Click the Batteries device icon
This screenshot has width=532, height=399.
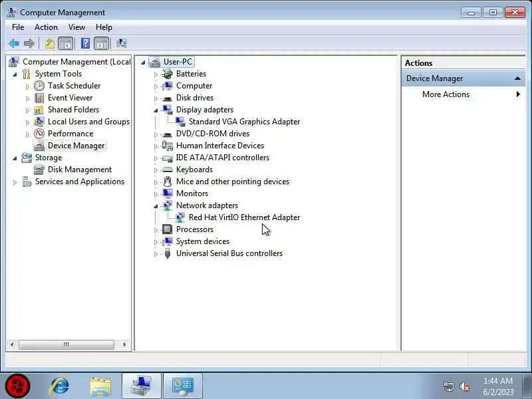pos(167,74)
